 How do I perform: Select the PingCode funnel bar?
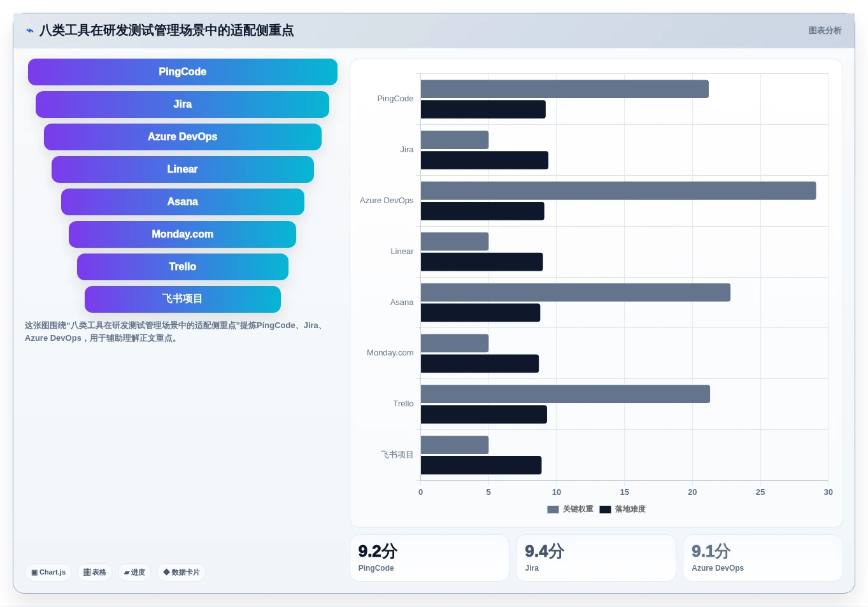click(183, 72)
